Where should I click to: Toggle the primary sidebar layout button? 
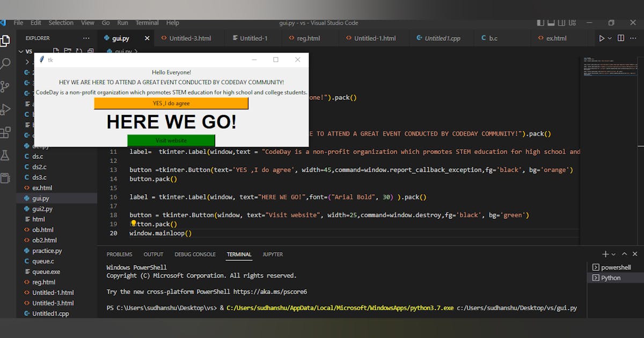pyautogui.click(x=540, y=23)
